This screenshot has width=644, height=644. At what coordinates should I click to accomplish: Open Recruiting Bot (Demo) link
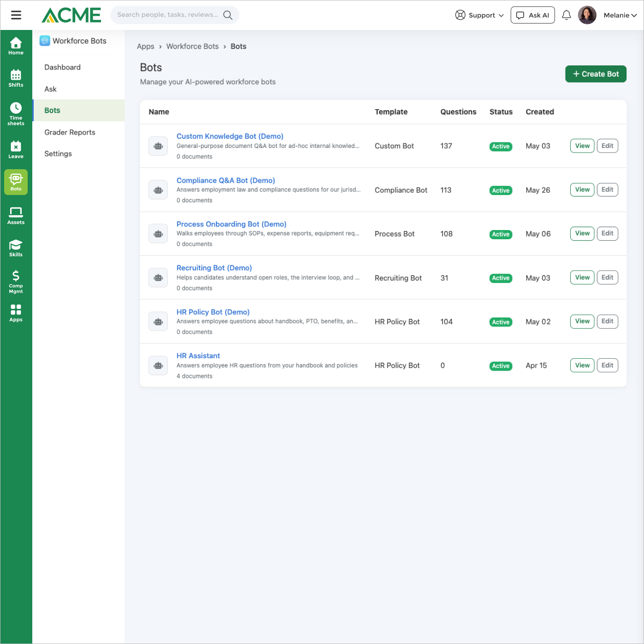[214, 268]
